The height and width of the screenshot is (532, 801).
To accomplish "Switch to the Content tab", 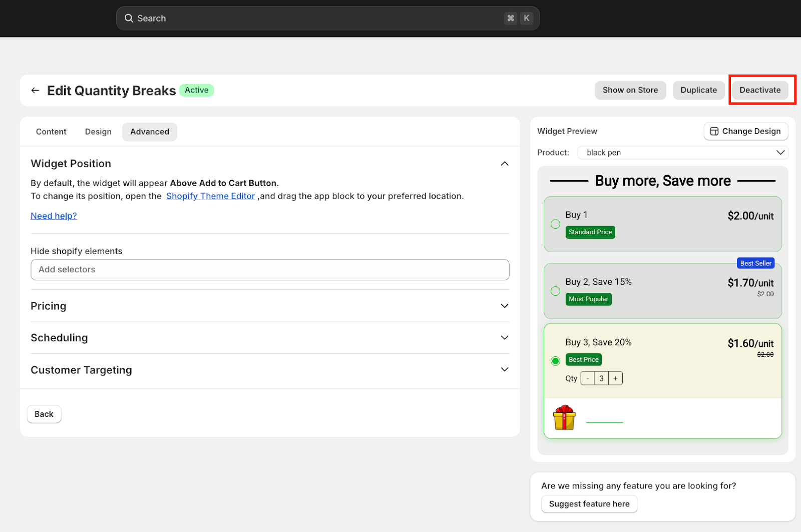I will coord(51,132).
